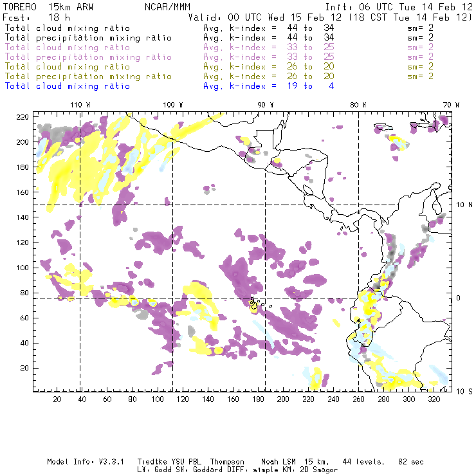This screenshot has height=476, width=476.
Task: Select 'Avg. k-index = 33 to 25' in purple precipitation row
Action: click(269, 57)
